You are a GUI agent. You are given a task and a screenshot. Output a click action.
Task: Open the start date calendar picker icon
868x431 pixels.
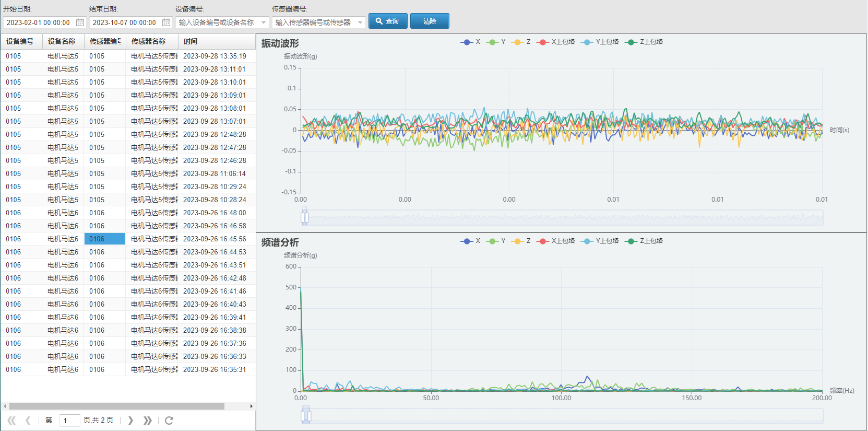pyautogui.click(x=80, y=22)
